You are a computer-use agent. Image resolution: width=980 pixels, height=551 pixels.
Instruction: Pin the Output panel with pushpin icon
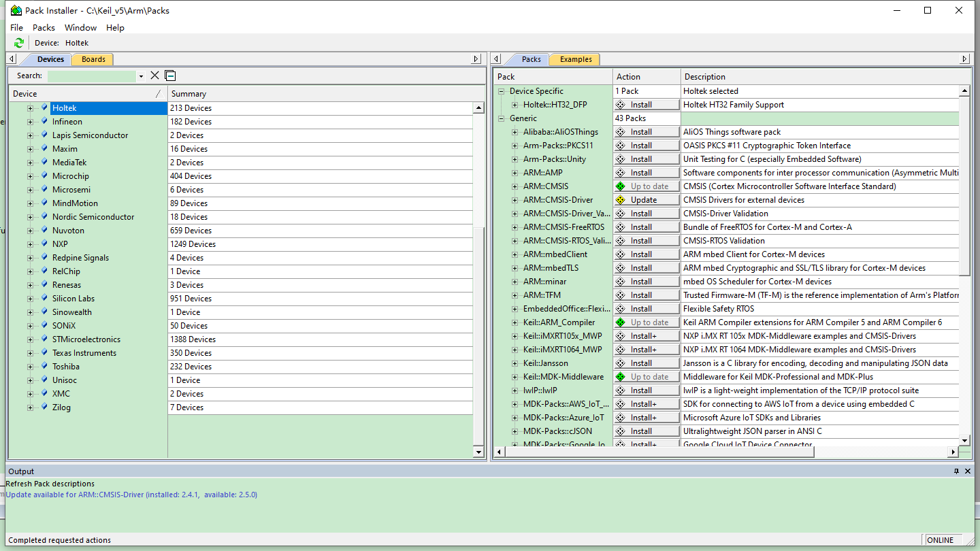click(956, 471)
